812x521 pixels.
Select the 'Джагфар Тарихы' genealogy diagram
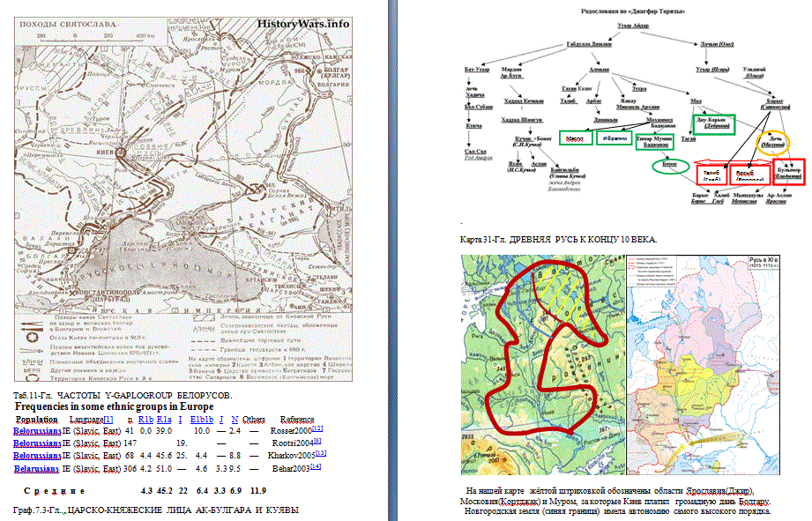tap(634, 108)
